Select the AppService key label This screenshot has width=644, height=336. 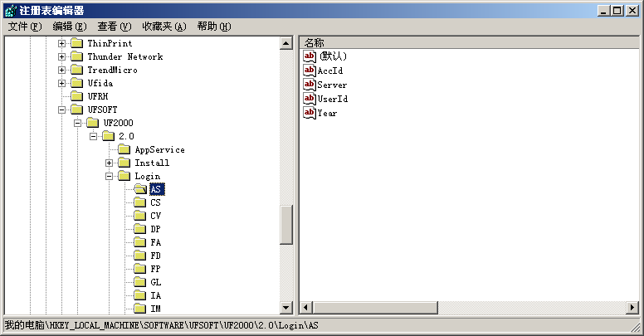click(x=160, y=149)
